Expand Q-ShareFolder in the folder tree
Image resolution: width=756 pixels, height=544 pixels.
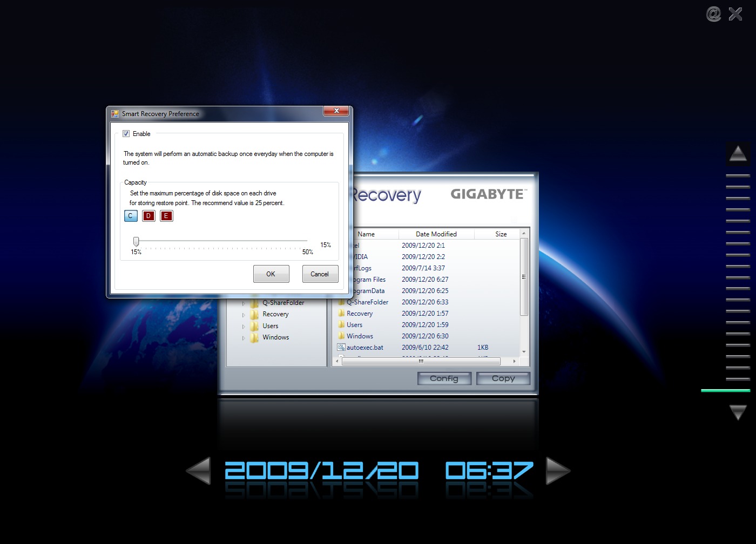244,303
